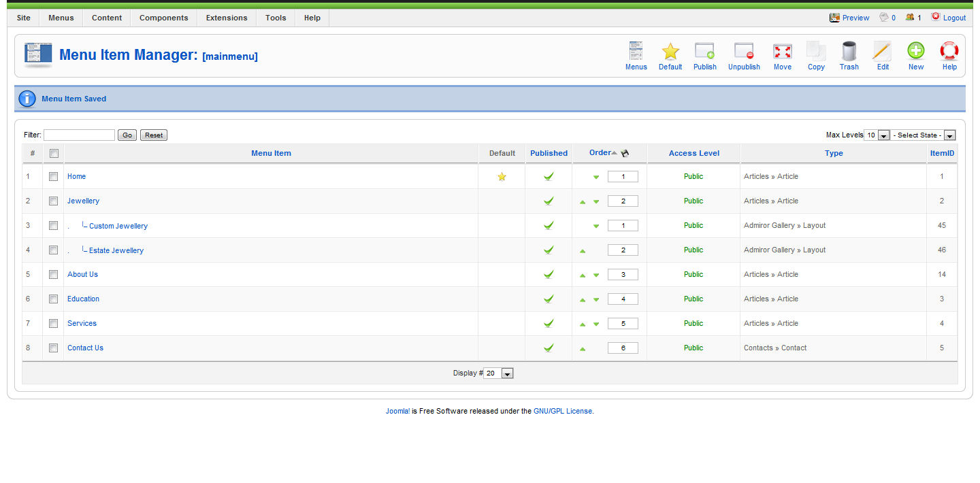
Task: Open the Extensions menu
Action: (x=227, y=18)
